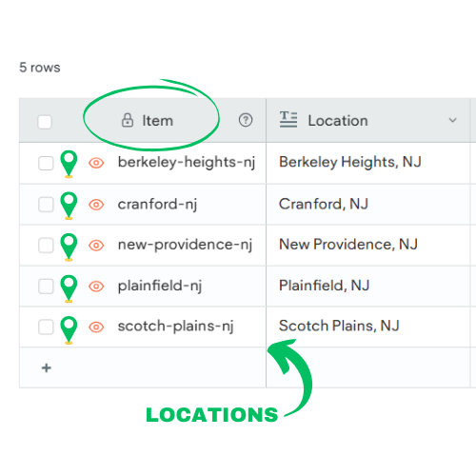Add a new row with the plus button
The width and height of the screenshot is (476, 476).
point(47,367)
